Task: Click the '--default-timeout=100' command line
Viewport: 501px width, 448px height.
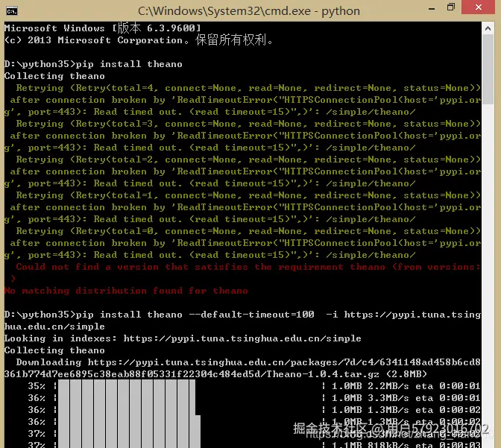Action: [242, 315]
